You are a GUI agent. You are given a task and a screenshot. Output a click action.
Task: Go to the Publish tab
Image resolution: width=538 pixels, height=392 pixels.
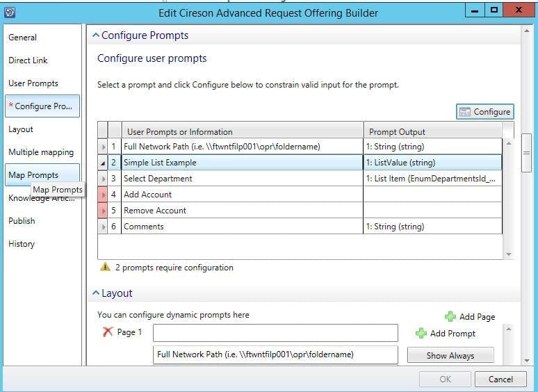[x=22, y=221]
